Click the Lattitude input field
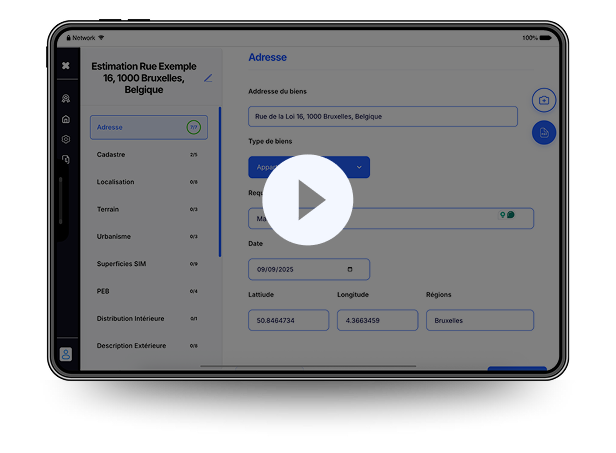Image resolution: width=616 pixels, height=453 pixels. click(288, 320)
